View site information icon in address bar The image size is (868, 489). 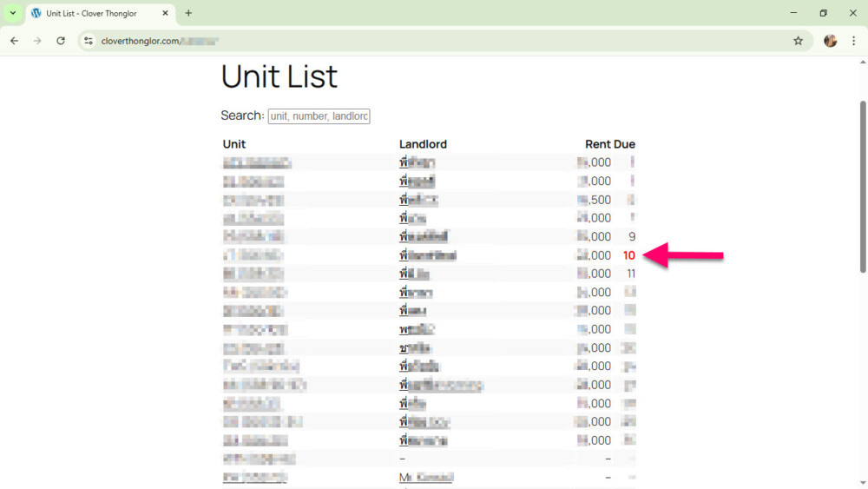pos(88,41)
